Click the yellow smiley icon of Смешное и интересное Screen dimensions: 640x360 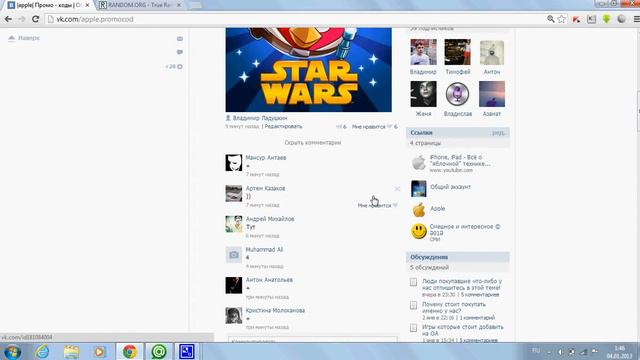coord(419,231)
